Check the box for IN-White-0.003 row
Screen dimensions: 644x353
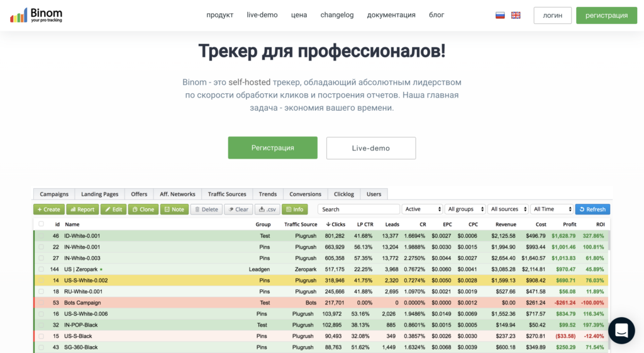click(41, 258)
